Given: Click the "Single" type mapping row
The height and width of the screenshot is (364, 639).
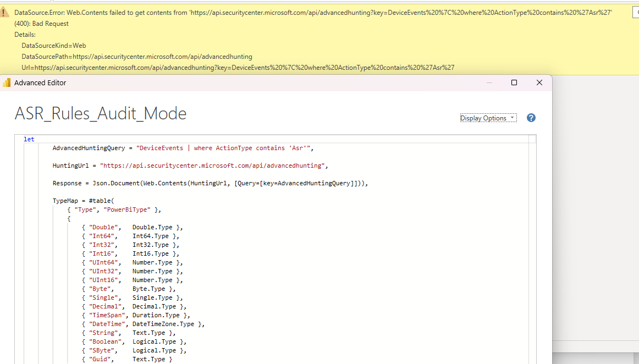Looking at the screenshot, I should click(133, 297).
